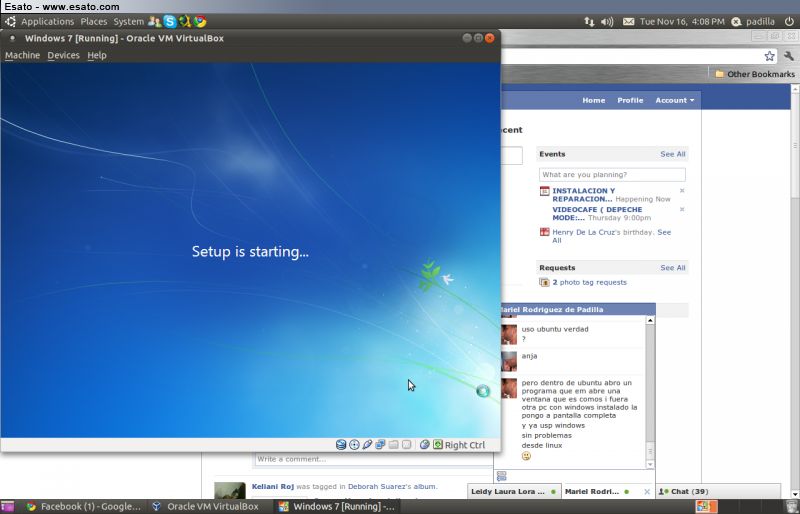Open the mail indicator envelope icon
The image size is (800, 514).
click(629, 21)
